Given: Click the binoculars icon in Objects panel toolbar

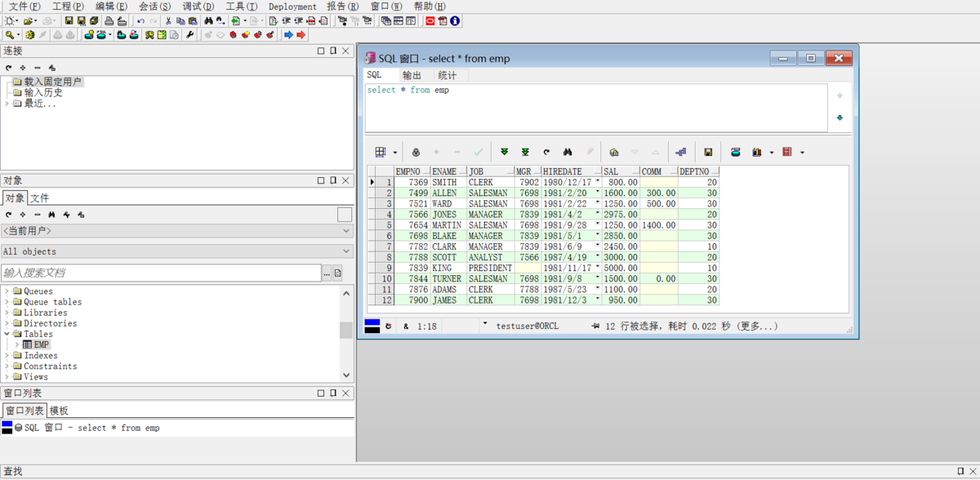Looking at the screenshot, I should pyautogui.click(x=51, y=215).
